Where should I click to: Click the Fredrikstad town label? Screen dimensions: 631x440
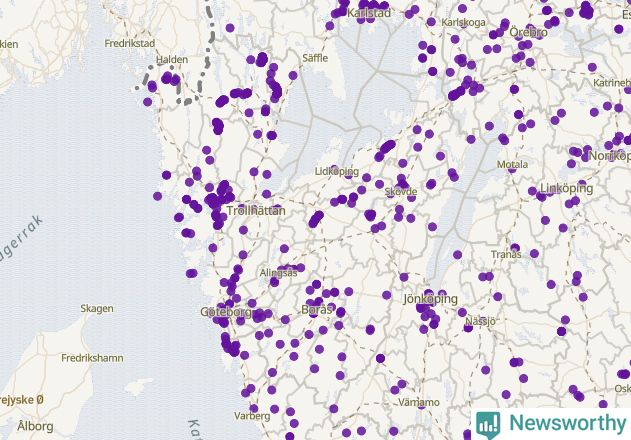(x=130, y=43)
